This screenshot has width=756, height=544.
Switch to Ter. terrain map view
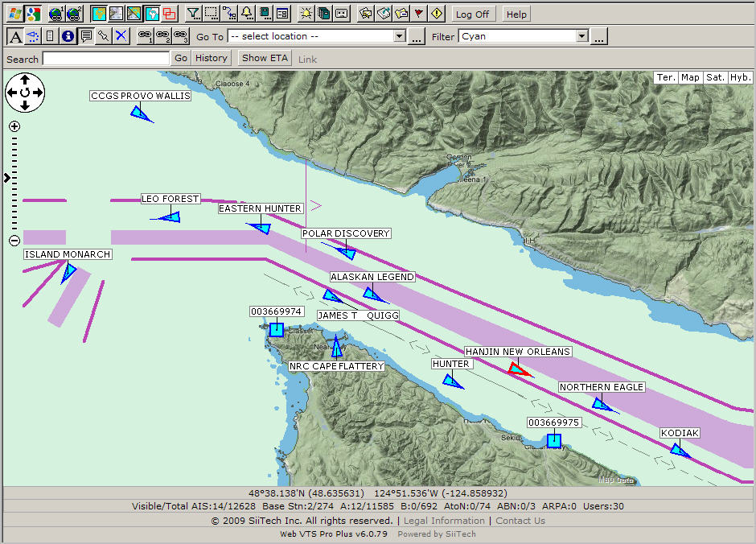pyautogui.click(x=666, y=77)
